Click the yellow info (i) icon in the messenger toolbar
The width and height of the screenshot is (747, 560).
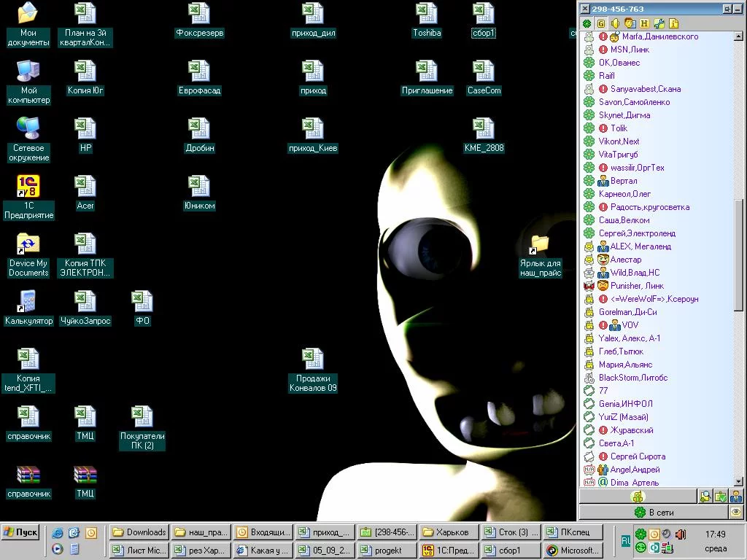coord(673,23)
